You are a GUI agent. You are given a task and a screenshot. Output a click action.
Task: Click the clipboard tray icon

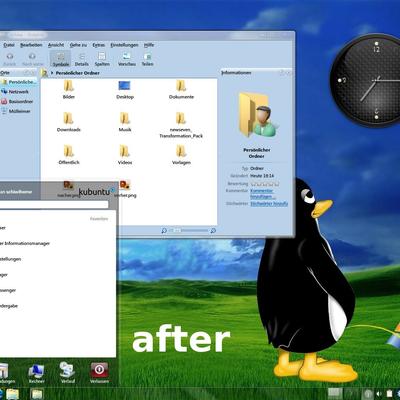coord(389,394)
